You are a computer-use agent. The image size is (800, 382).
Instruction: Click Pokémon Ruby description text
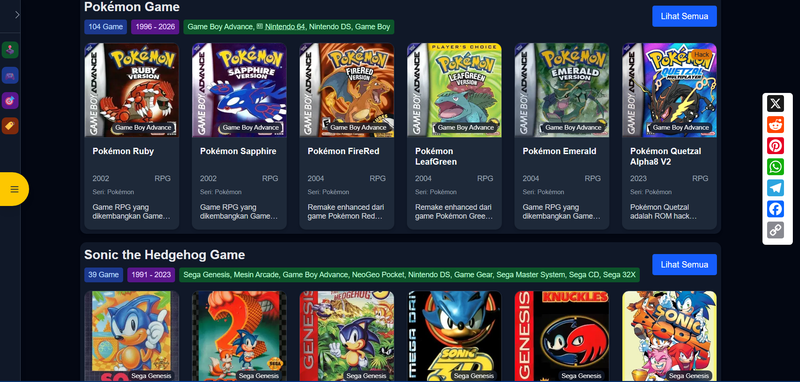point(131,212)
